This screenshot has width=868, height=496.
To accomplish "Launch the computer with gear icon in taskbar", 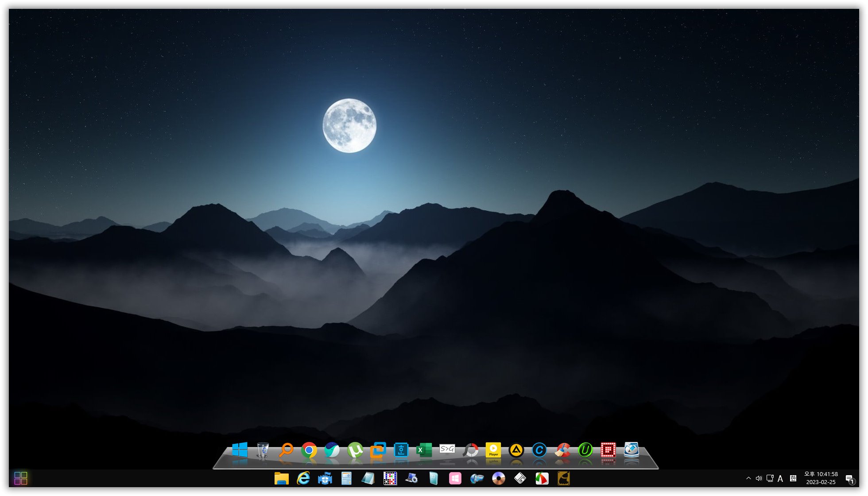I will [412, 478].
